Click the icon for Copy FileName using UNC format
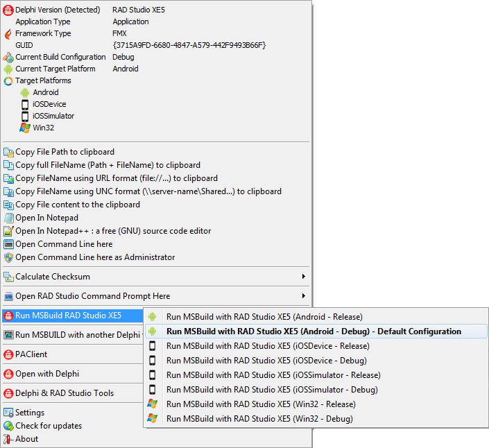The width and height of the screenshot is (489, 448). coord(8,191)
